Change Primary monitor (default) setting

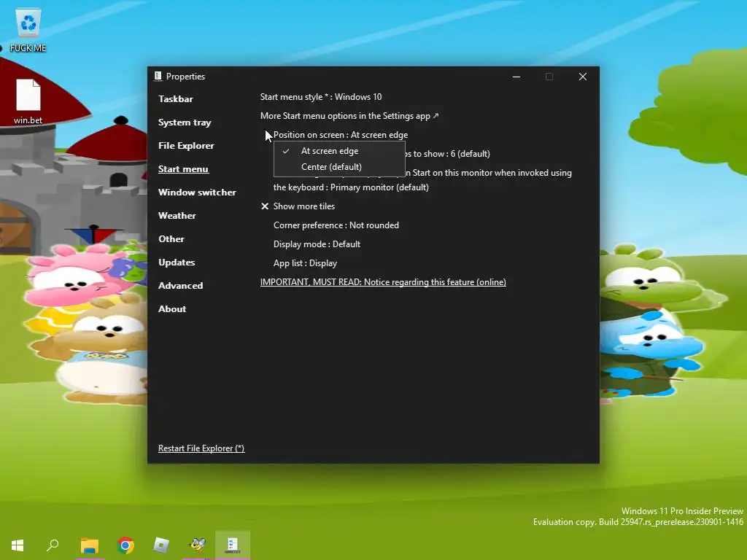[351, 187]
